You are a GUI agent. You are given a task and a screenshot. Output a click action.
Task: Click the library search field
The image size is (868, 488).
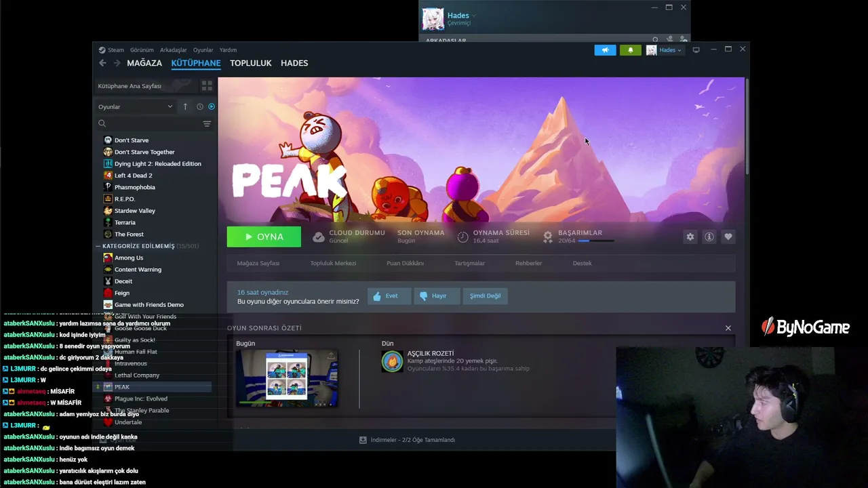pyautogui.click(x=149, y=123)
